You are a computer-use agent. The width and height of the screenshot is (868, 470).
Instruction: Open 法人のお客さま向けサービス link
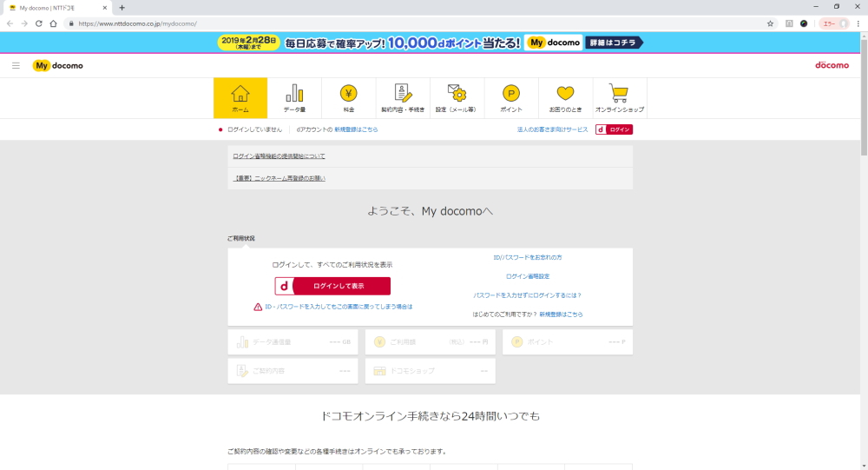(552, 129)
